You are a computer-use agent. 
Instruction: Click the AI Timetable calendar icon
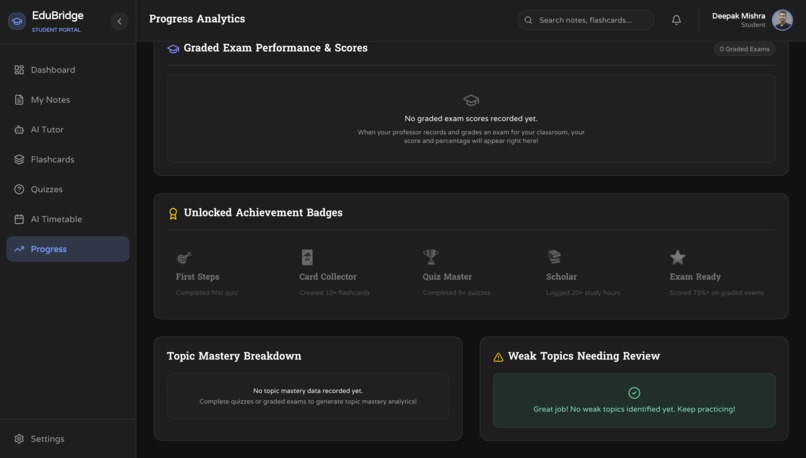click(x=19, y=219)
